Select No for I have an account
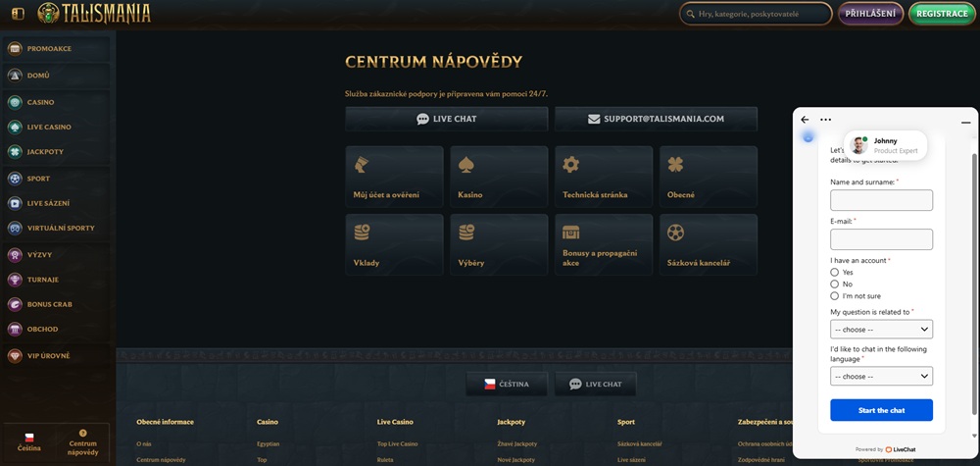This screenshot has width=980, height=466. (x=834, y=284)
